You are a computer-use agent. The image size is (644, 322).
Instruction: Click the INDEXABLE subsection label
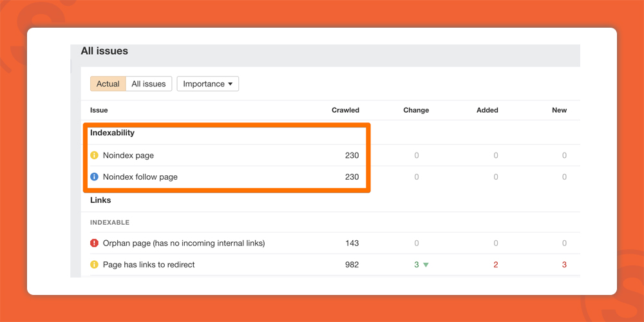[x=110, y=223]
